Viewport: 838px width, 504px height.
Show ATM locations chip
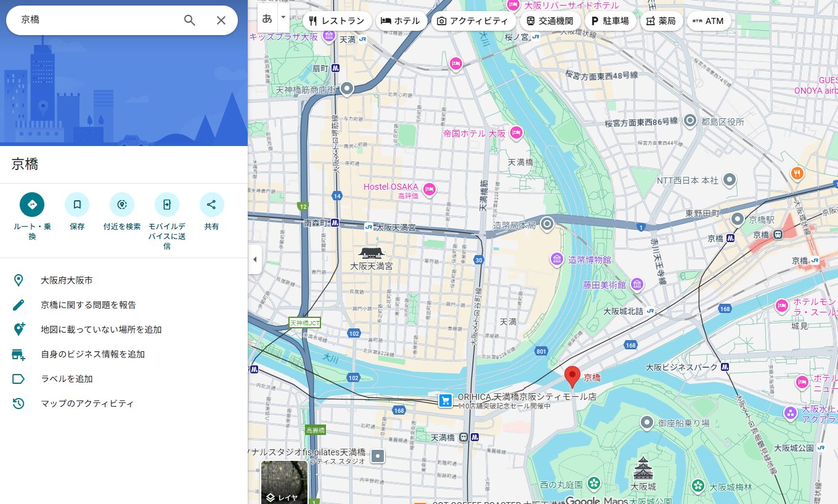click(709, 21)
